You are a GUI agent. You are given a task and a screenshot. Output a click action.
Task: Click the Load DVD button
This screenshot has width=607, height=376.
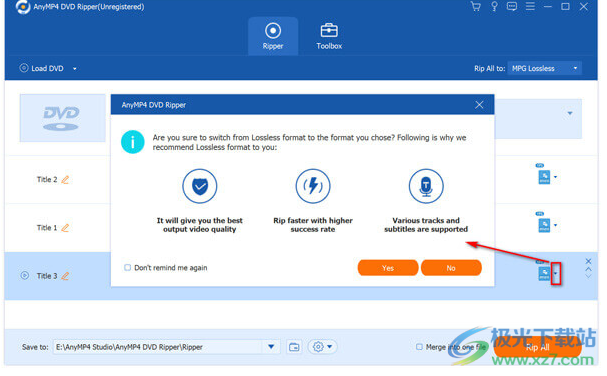[x=42, y=69]
